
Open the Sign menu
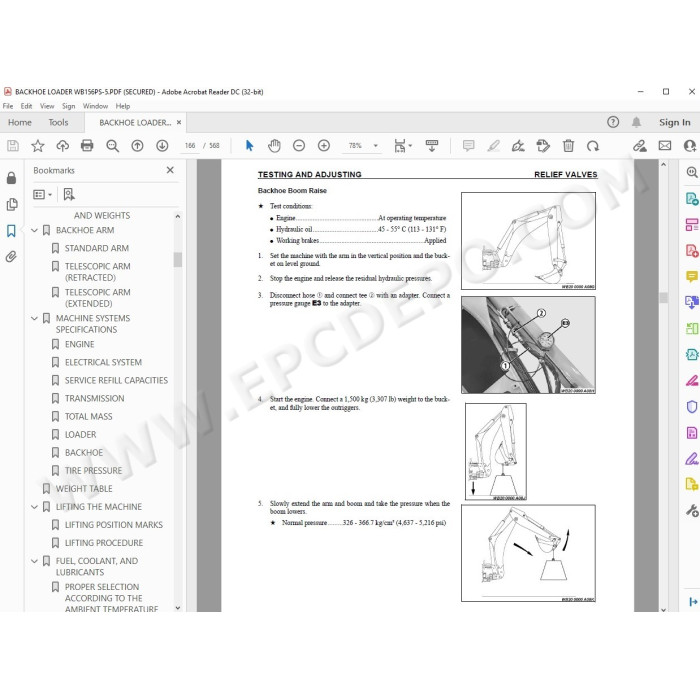68,106
